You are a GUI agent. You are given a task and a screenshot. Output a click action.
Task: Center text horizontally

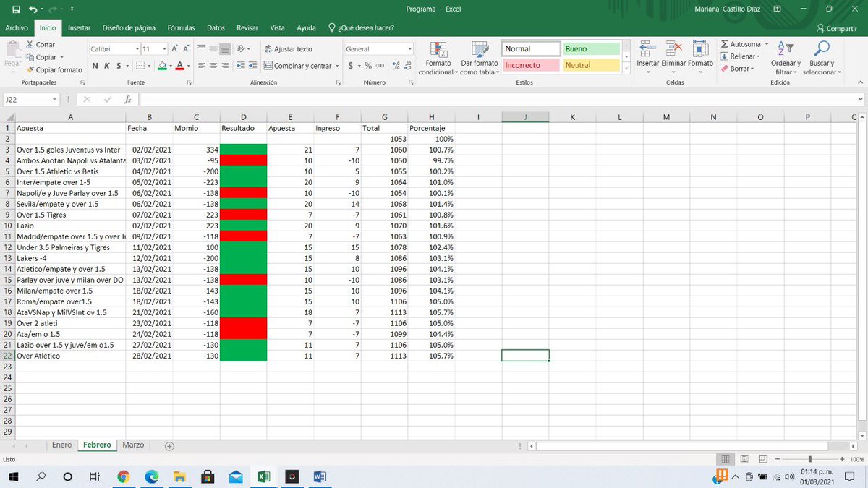coord(213,66)
